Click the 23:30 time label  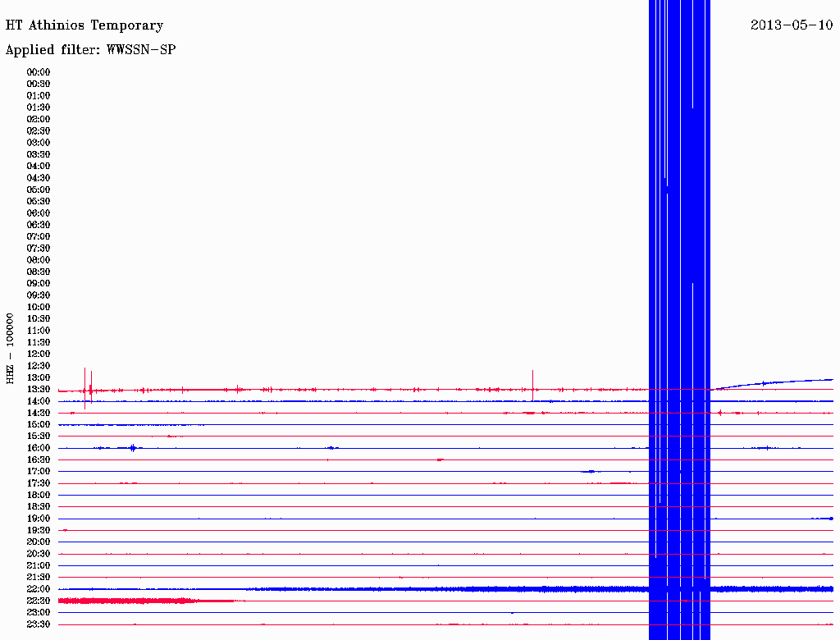(39, 624)
